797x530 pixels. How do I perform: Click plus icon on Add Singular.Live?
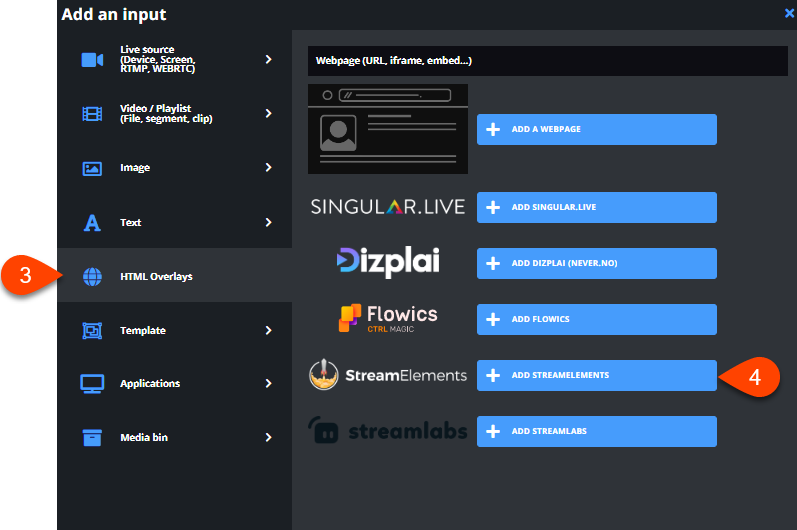[x=493, y=207]
